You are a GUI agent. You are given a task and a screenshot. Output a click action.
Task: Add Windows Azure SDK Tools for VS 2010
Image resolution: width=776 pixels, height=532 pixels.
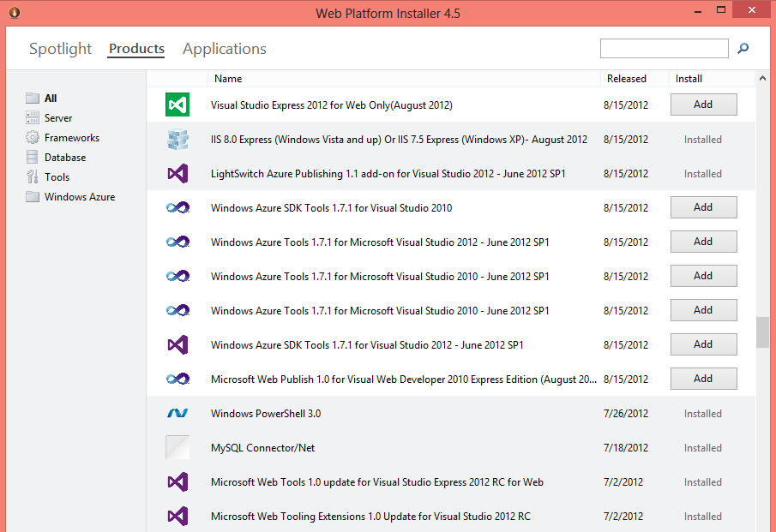703,207
